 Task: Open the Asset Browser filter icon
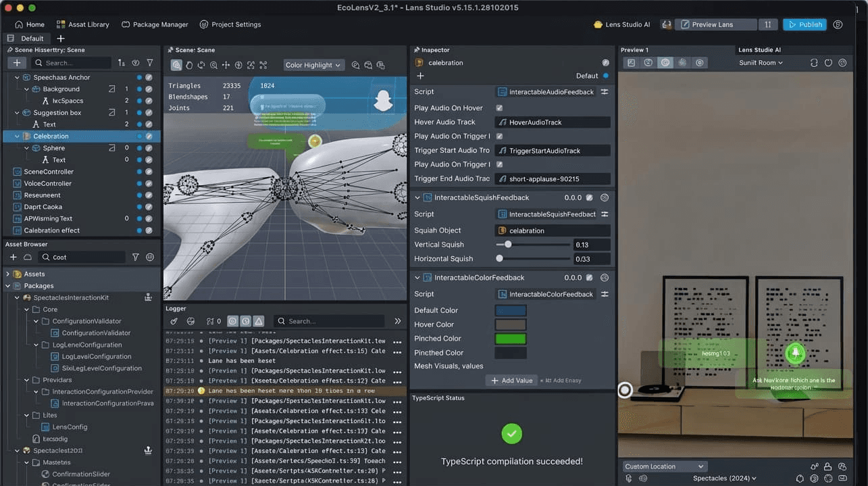point(136,257)
